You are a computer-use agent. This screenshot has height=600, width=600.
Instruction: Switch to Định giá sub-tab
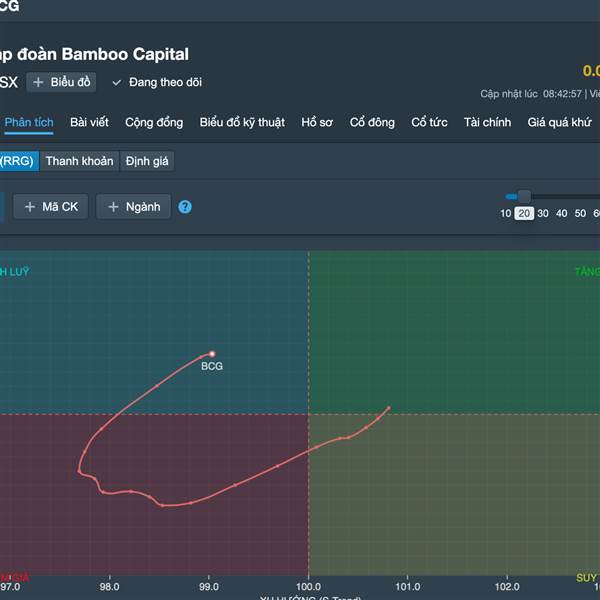point(147,161)
